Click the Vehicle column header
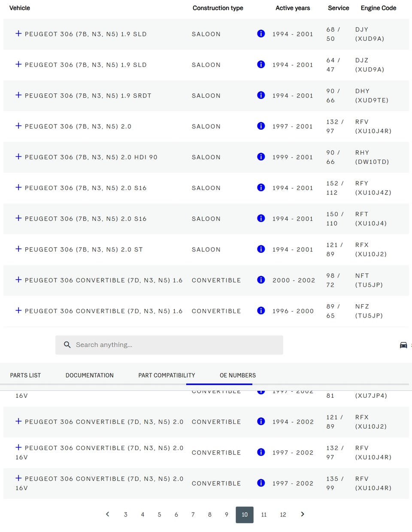412x532 pixels. click(20, 8)
